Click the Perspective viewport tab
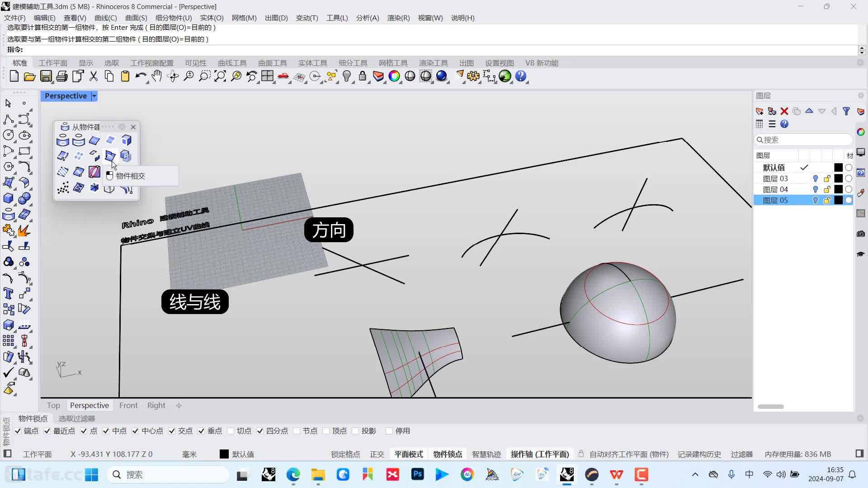This screenshot has height=488, width=868. (x=89, y=405)
